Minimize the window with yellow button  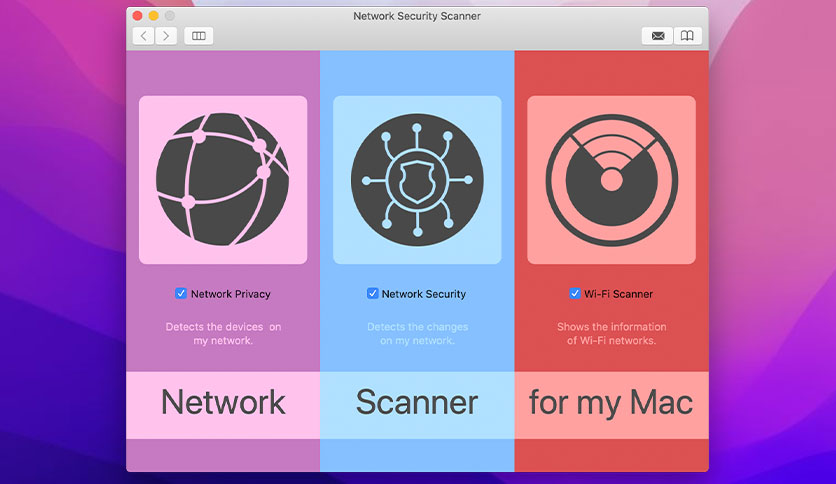pos(154,16)
